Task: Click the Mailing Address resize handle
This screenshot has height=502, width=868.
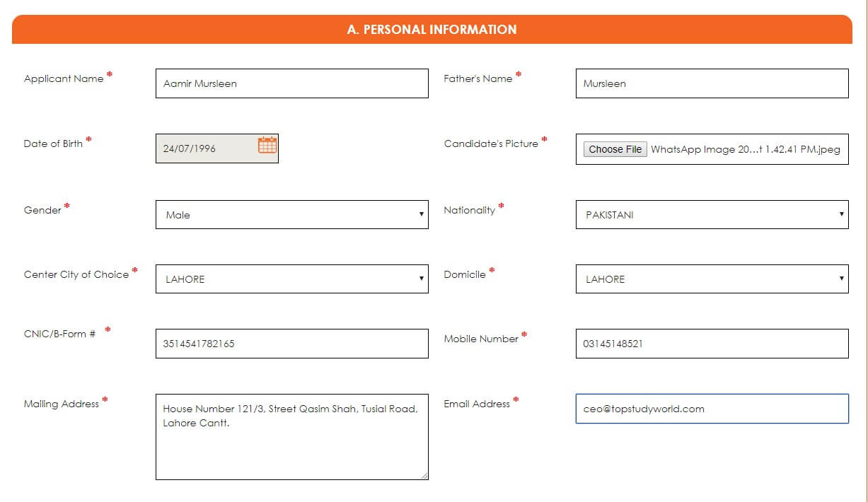Action: coord(424,476)
